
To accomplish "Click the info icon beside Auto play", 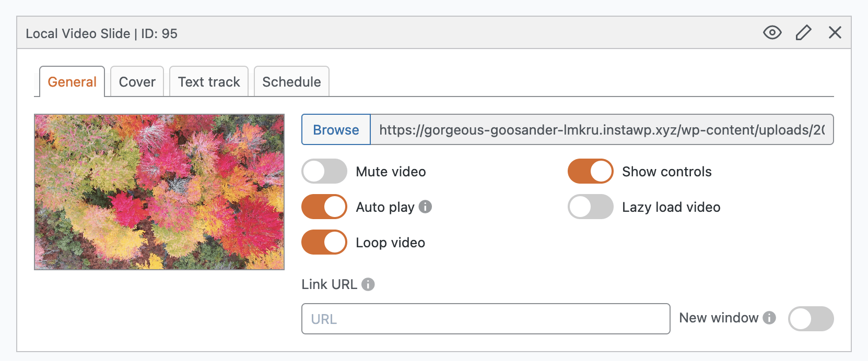I will click(426, 207).
